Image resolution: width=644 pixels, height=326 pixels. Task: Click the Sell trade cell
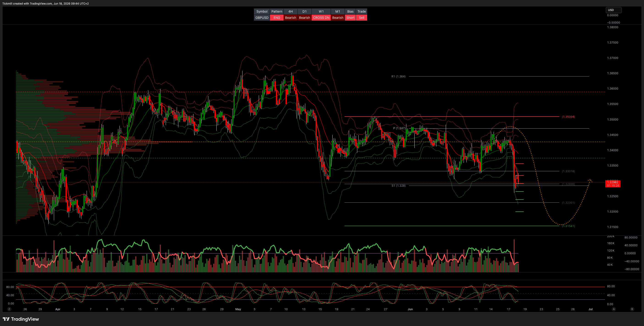point(361,18)
